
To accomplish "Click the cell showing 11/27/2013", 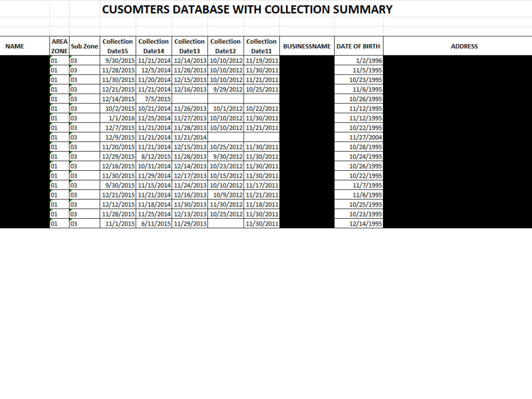I will pos(190,118).
